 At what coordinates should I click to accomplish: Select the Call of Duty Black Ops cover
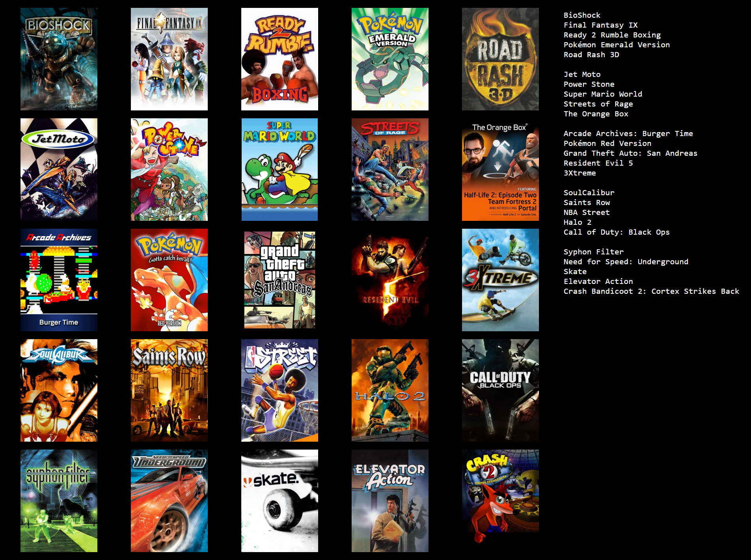coord(500,390)
